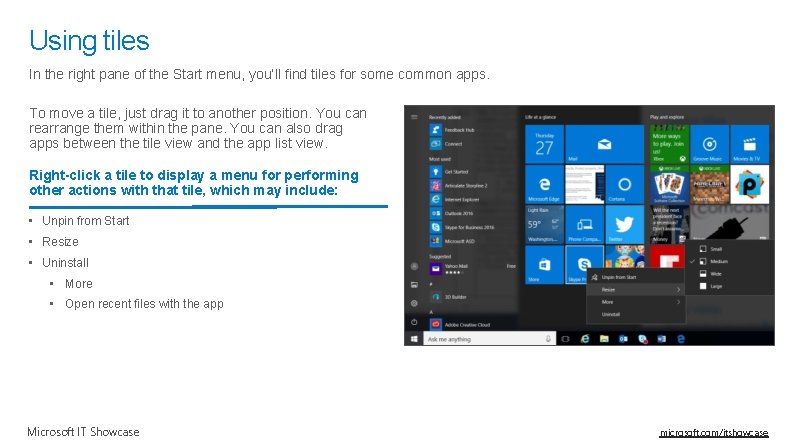Click the Recently added heading
This screenshot has width=792, height=448.
point(444,117)
